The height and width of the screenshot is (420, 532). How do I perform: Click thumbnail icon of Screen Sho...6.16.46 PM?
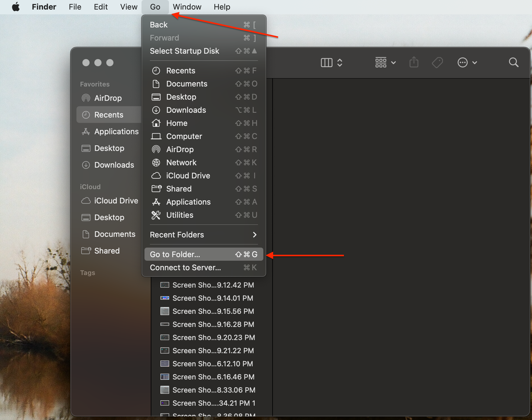pos(165,377)
